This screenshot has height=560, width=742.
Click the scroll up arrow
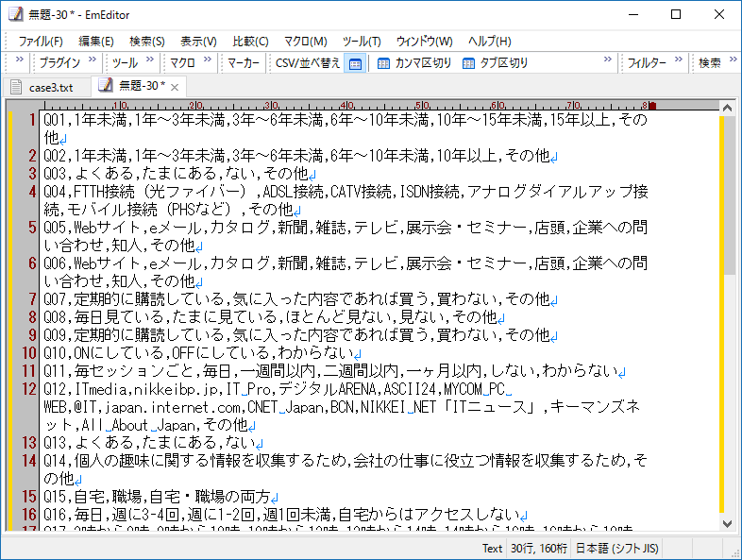(x=727, y=109)
